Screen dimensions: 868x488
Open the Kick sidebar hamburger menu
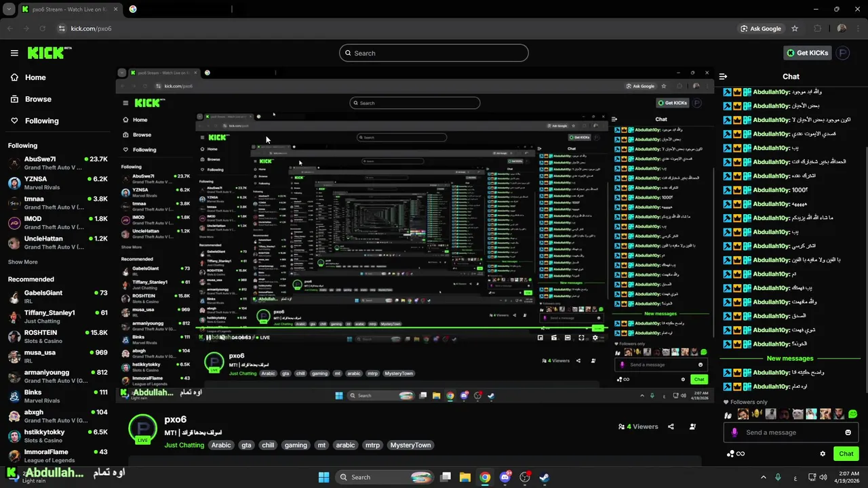(14, 53)
